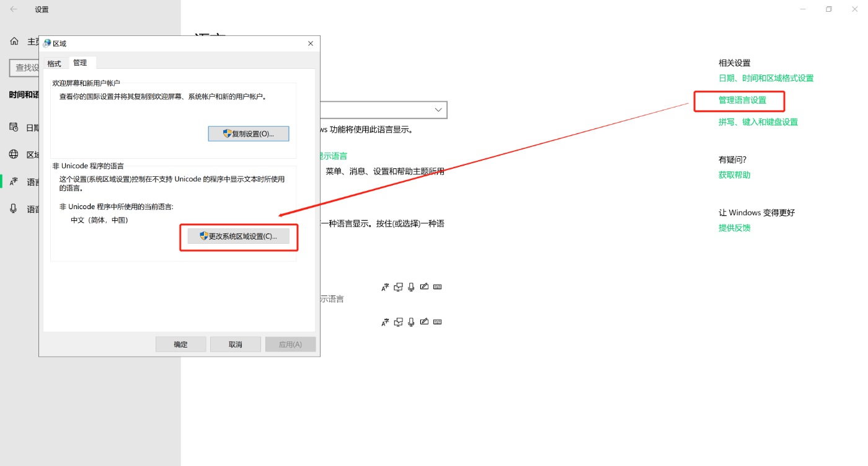The width and height of the screenshot is (868, 466).
Task: Restore the Settings window size
Action: [x=829, y=9]
